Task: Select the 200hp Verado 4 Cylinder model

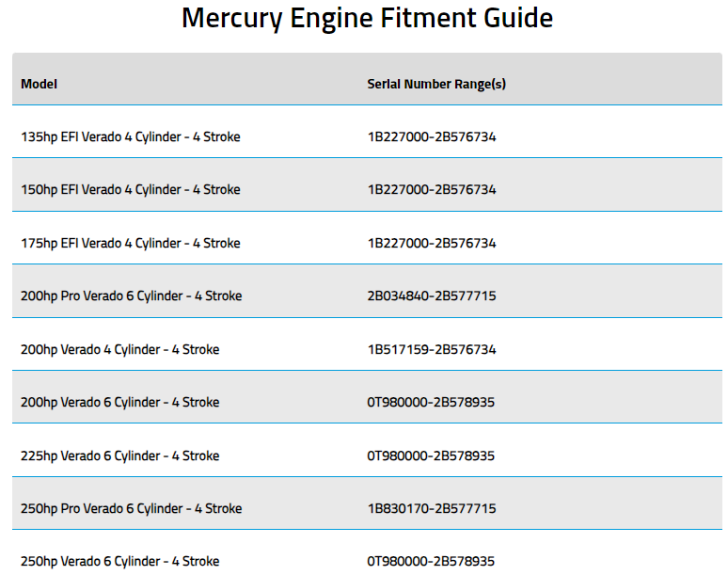Action: coord(120,350)
